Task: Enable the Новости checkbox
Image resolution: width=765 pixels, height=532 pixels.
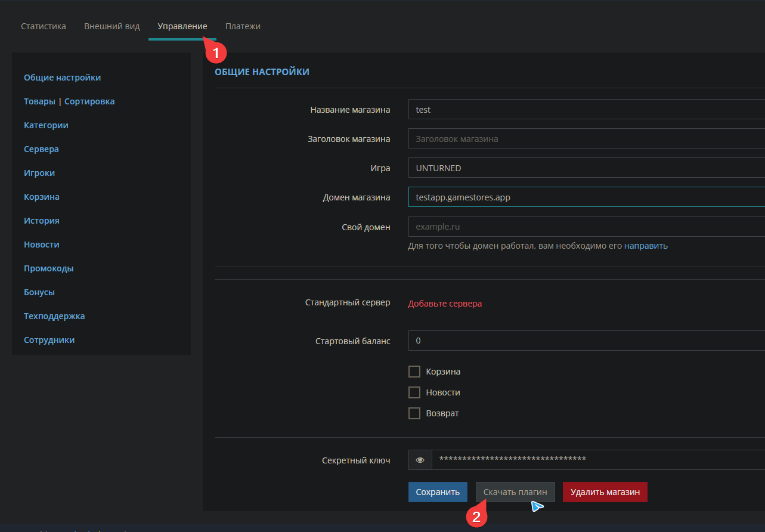Action: tap(414, 392)
